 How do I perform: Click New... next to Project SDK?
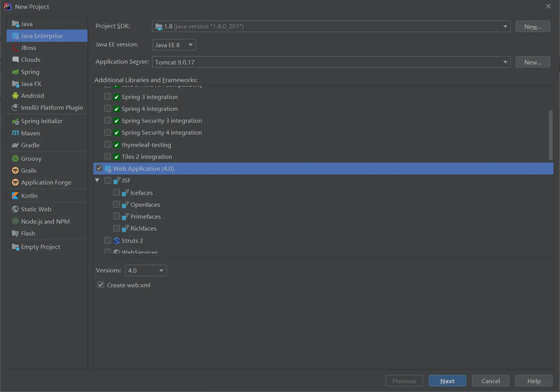(533, 26)
